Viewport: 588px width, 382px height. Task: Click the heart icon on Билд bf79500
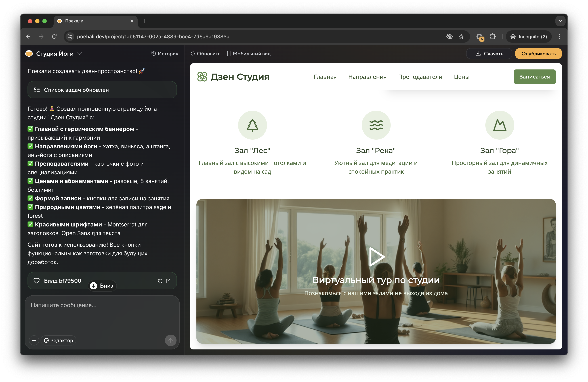[37, 281]
